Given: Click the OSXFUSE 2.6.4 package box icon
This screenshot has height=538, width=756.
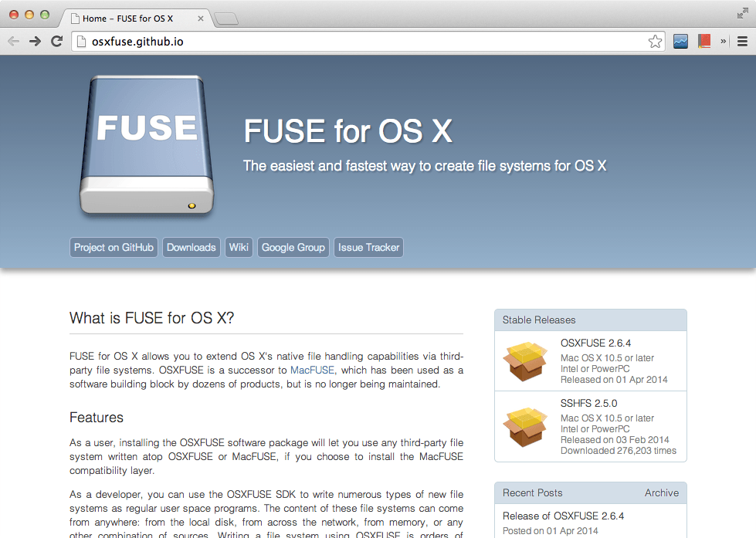Looking at the screenshot, I should tap(525, 361).
